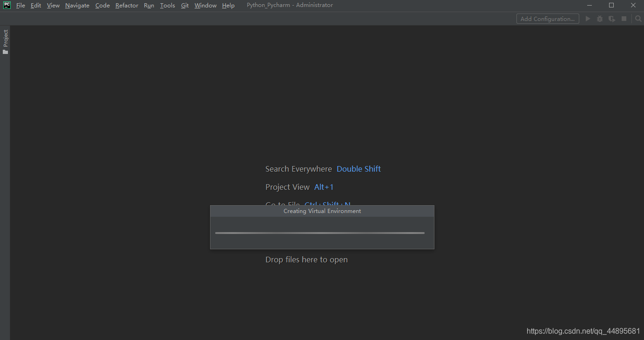Screen dimensions: 644x340
Task: Open the Refactor menu
Action: pos(127,6)
